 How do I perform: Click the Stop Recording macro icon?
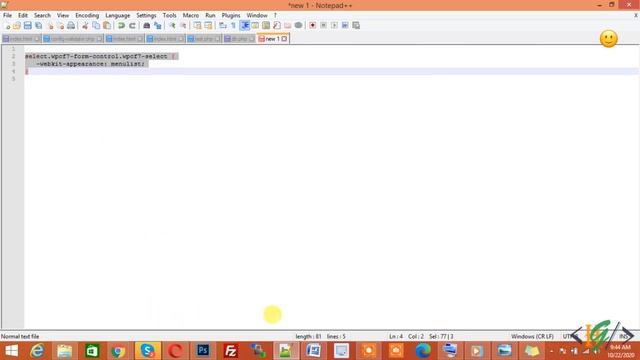tap(323, 26)
